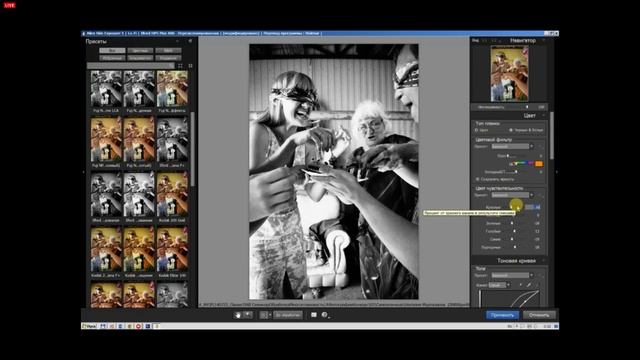
Task: Click the navigator preview thumbnail
Action: click(509, 74)
